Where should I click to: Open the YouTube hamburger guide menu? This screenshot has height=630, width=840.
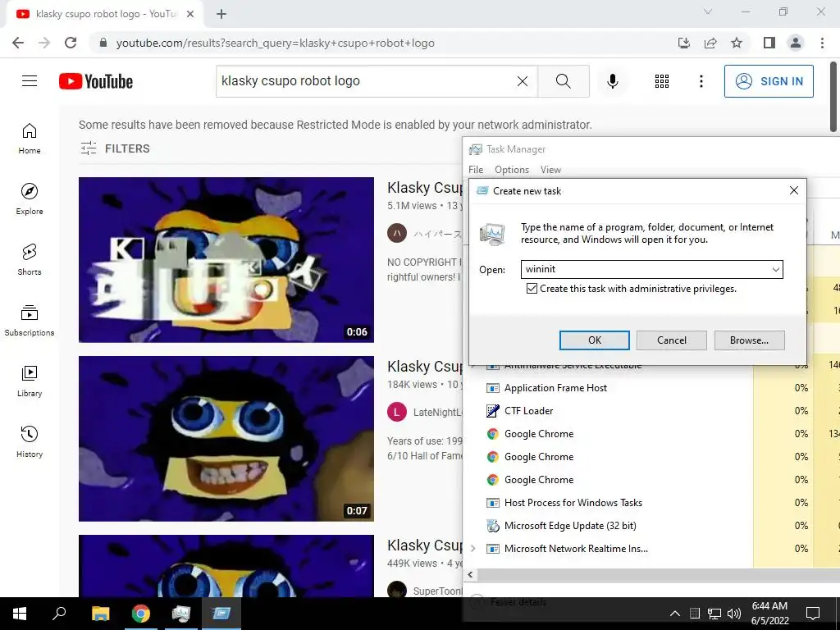click(x=30, y=81)
